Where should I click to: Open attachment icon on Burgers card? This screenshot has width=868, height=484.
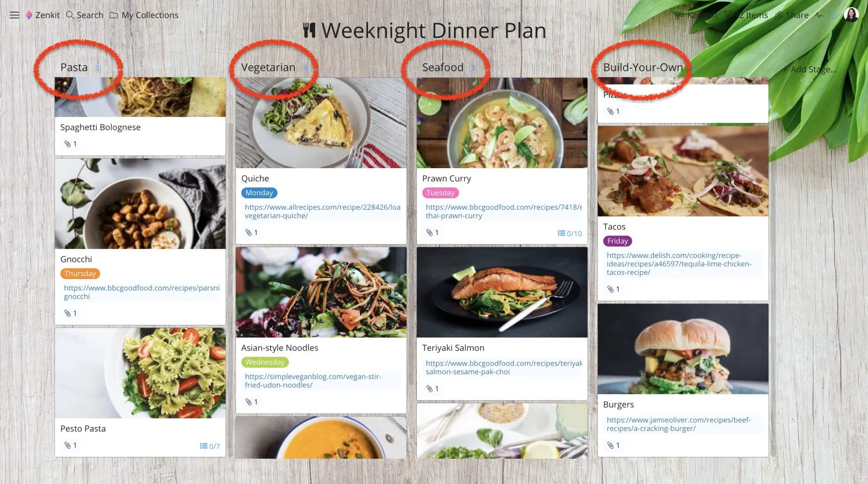click(x=610, y=446)
